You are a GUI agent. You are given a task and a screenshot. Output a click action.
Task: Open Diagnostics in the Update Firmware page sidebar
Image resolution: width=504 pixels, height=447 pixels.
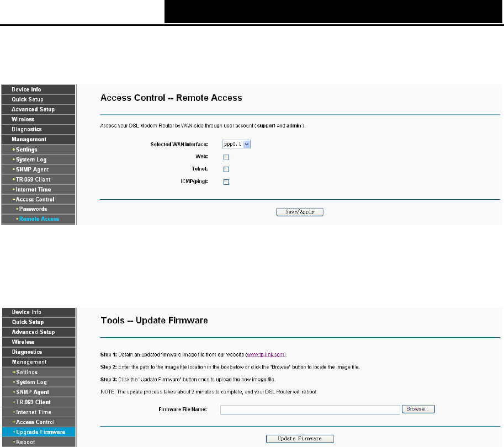coord(27,352)
